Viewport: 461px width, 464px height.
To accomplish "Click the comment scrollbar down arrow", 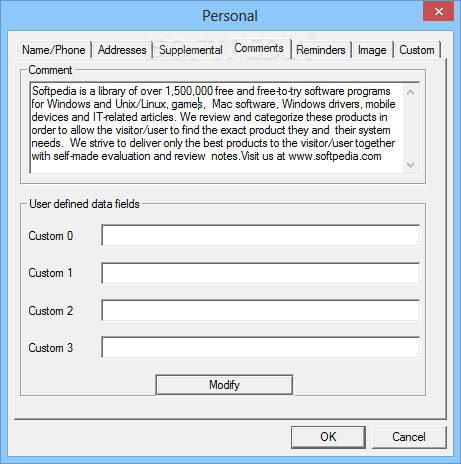I will tap(411, 164).
